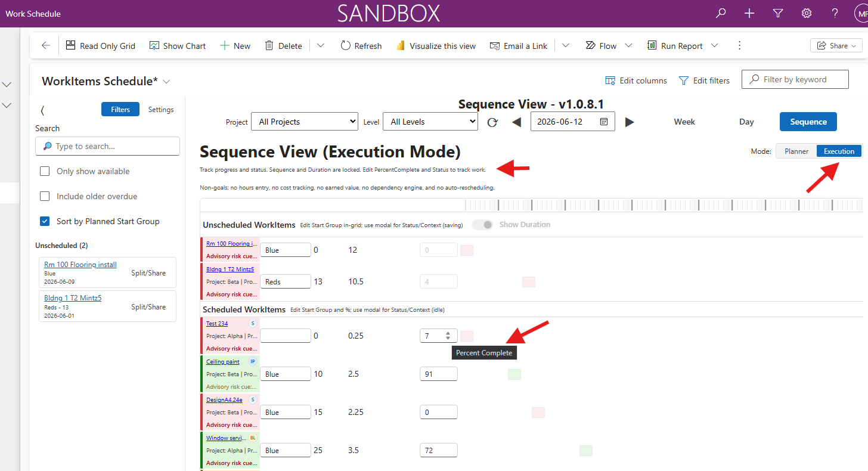Toggle Show Duration switch

pyautogui.click(x=482, y=225)
